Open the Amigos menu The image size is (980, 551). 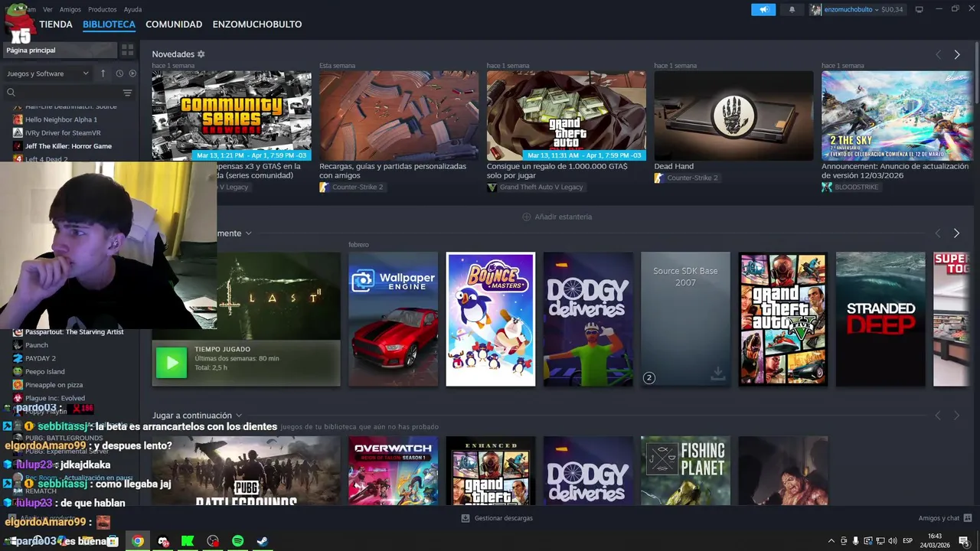pos(70,9)
